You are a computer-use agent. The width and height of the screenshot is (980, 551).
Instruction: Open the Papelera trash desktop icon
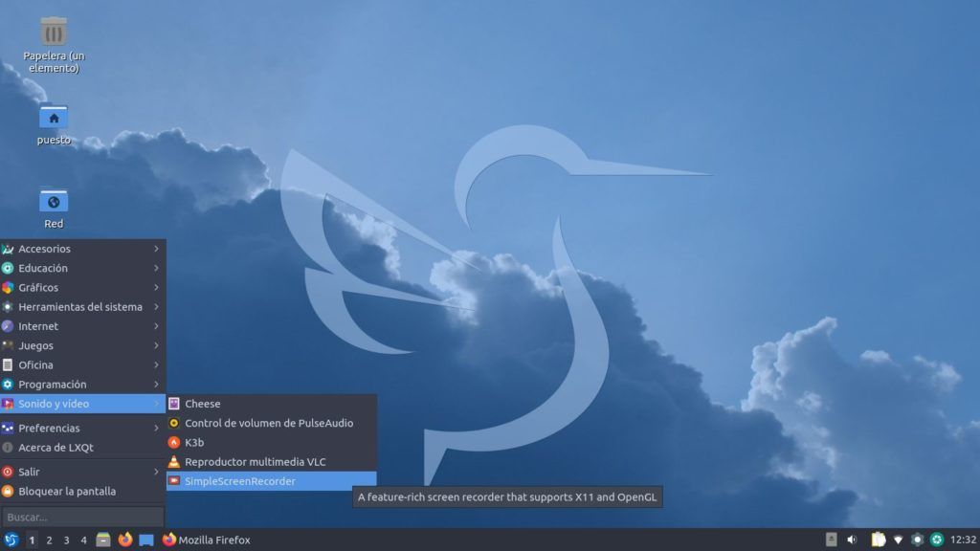pos(54,33)
